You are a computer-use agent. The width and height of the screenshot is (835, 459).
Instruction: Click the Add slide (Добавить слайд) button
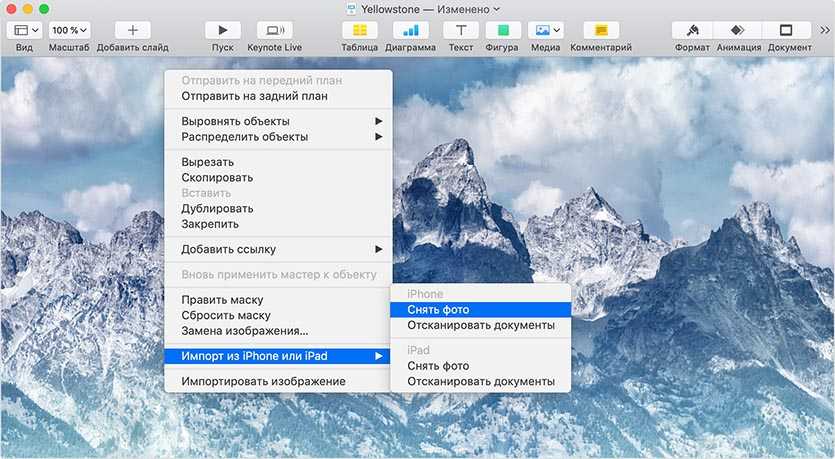click(132, 30)
